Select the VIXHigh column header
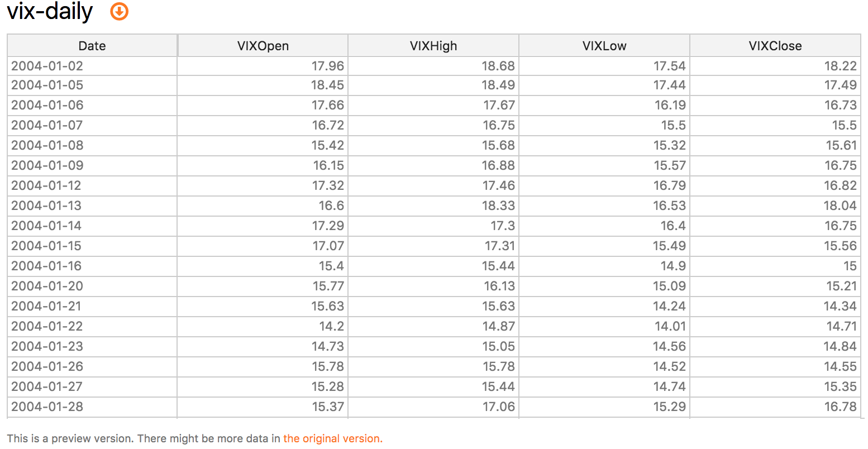 click(x=433, y=46)
